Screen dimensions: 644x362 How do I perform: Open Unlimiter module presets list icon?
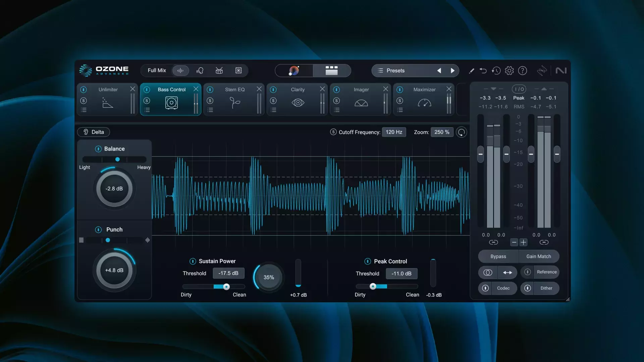(84, 110)
